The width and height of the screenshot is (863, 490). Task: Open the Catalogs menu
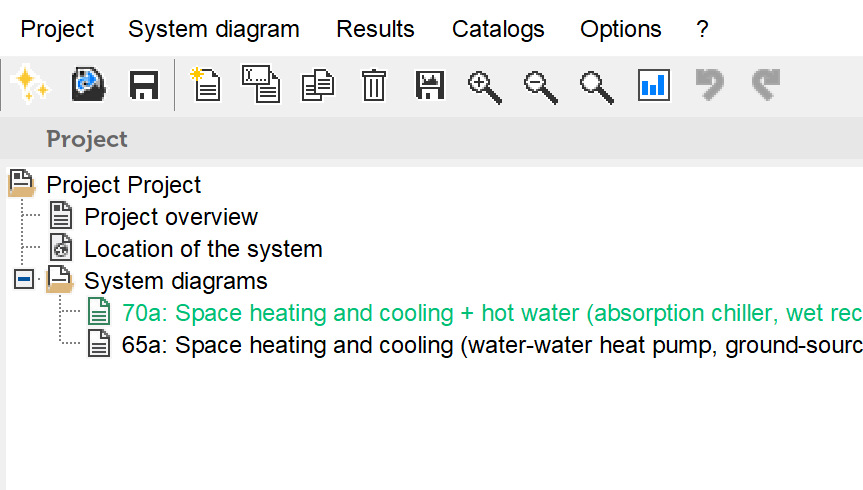tap(498, 29)
